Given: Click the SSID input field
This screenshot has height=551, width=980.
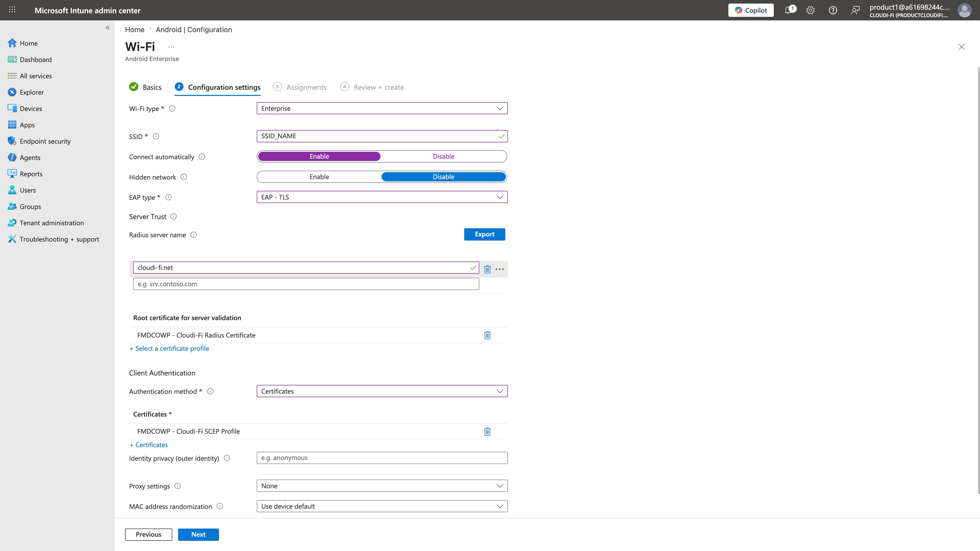Looking at the screenshot, I should tap(382, 136).
